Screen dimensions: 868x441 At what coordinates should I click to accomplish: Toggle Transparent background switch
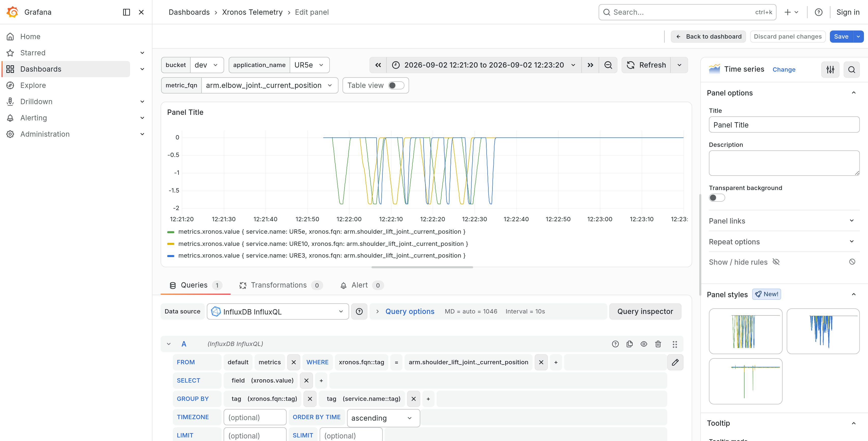click(717, 198)
